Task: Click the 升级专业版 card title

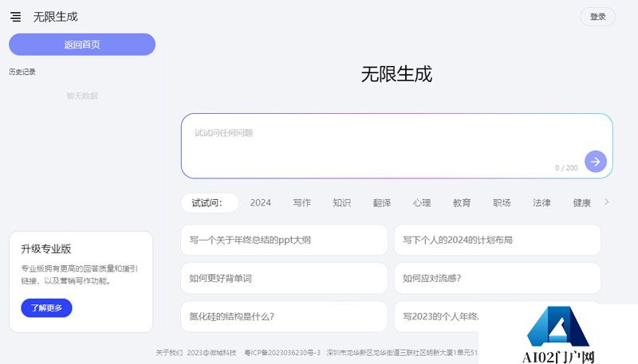Action: pyautogui.click(x=46, y=249)
